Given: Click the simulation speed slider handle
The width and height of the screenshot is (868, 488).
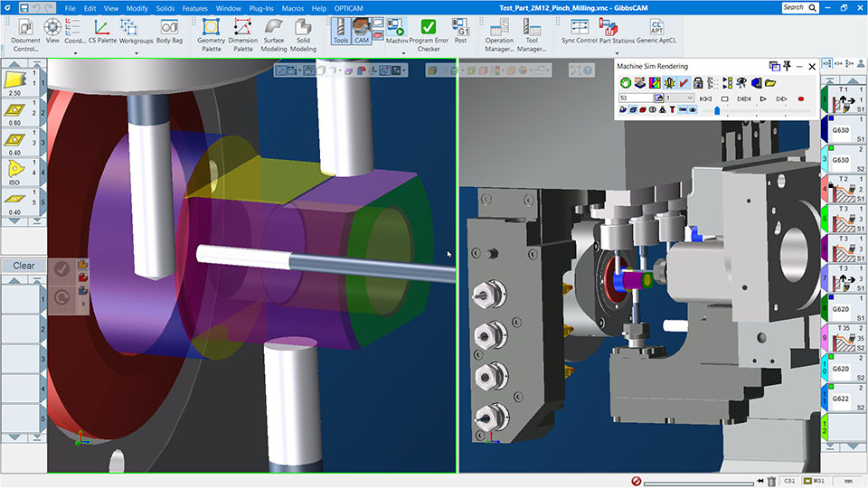Looking at the screenshot, I should coord(717,110).
